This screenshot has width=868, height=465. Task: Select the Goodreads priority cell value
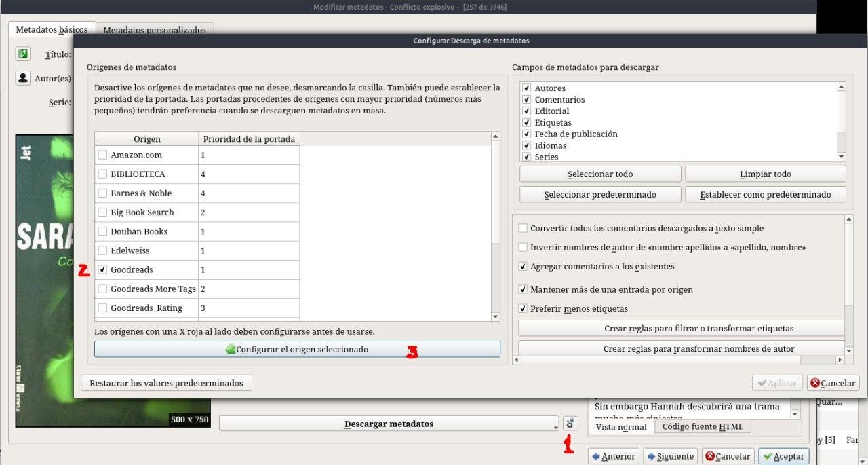coord(249,269)
